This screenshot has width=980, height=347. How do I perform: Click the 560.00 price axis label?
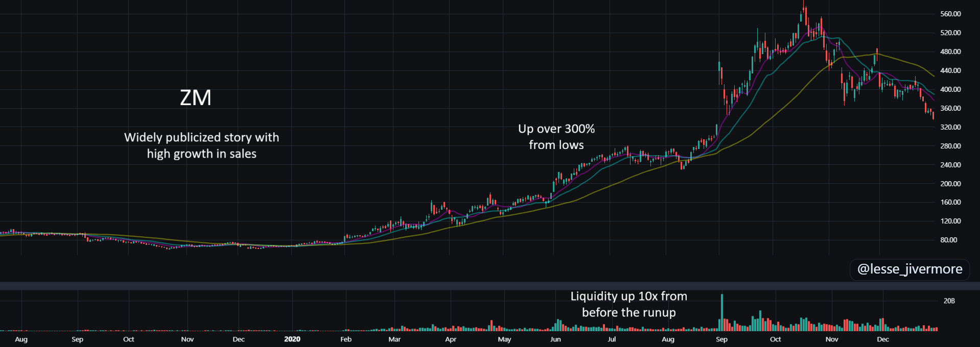[x=950, y=14]
